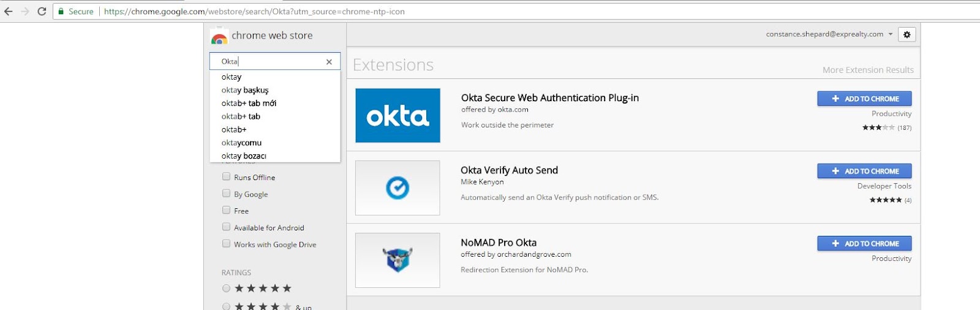Screen dimensions: 980x310
Task: Click the 'Mike Kenyon' author text
Action: click(x=482, y=182)
